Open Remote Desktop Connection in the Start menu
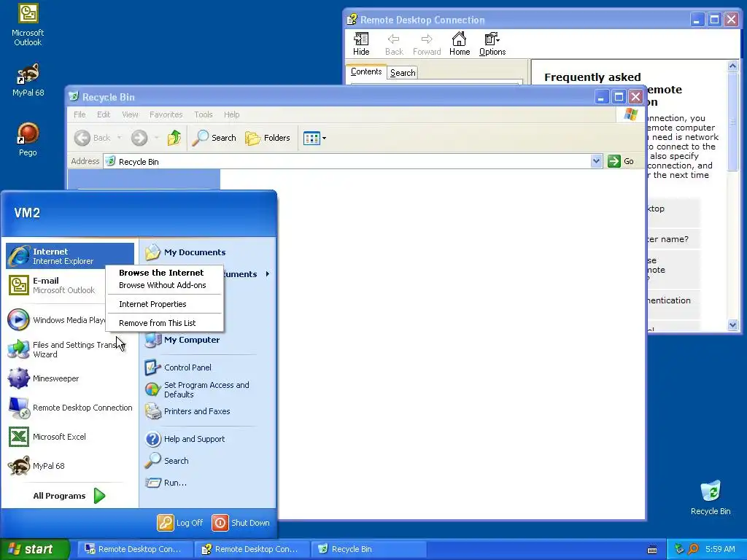Screen dimensions: 747x560 point(70,408)
